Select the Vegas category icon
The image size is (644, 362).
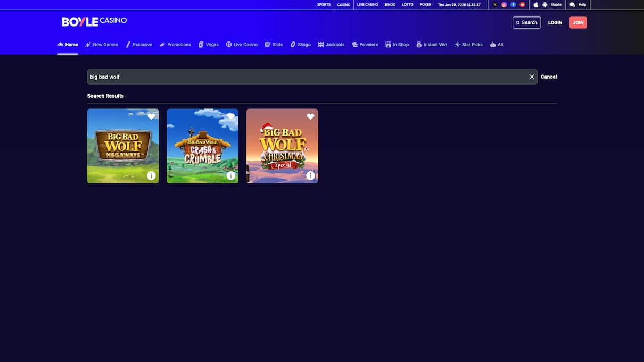click(x=200, y=44)
